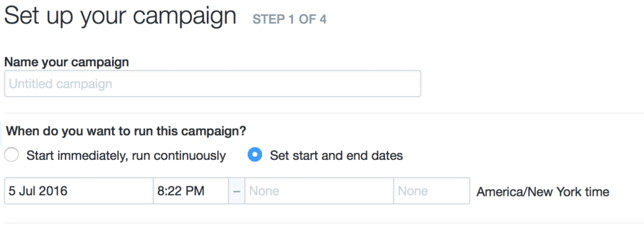Click the campaign name input field
The width and height of the screenshot is (644, 228).
pyautogui.click(x=213, y=84)
